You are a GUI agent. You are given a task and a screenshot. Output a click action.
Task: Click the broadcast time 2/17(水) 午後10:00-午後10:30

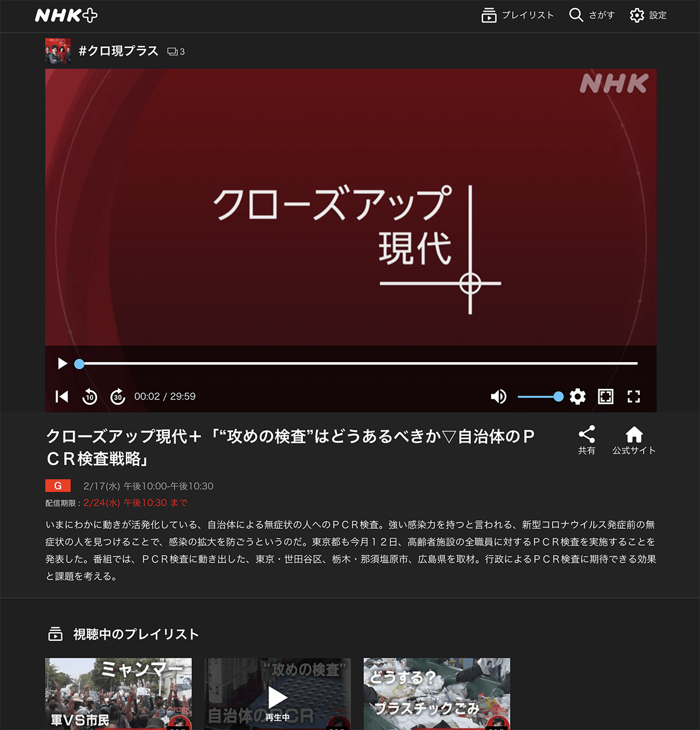[x=148, y=486]
